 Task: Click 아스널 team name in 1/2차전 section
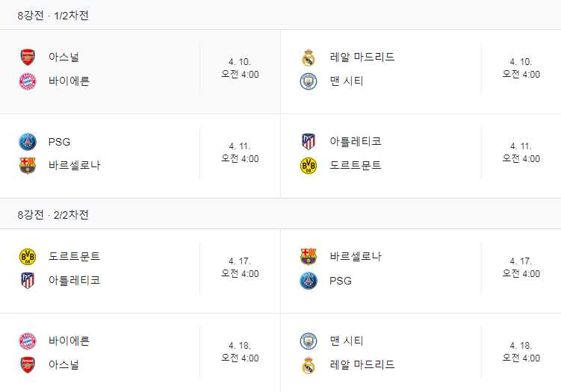(65, 57)
